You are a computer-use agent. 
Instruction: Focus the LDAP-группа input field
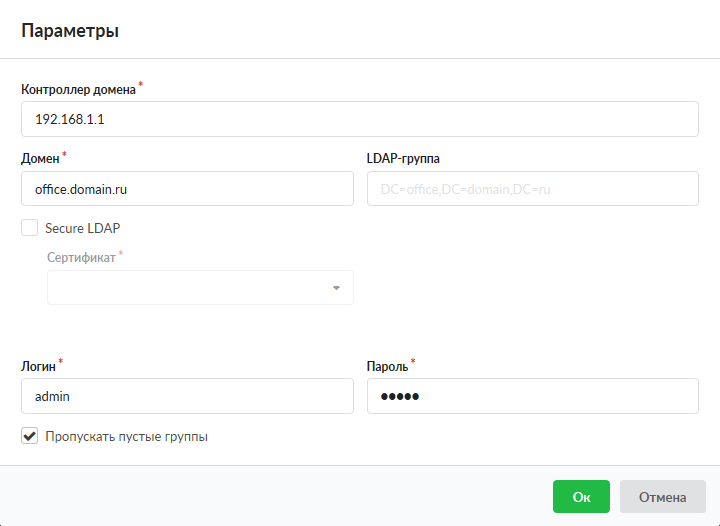tap(532, 188)
